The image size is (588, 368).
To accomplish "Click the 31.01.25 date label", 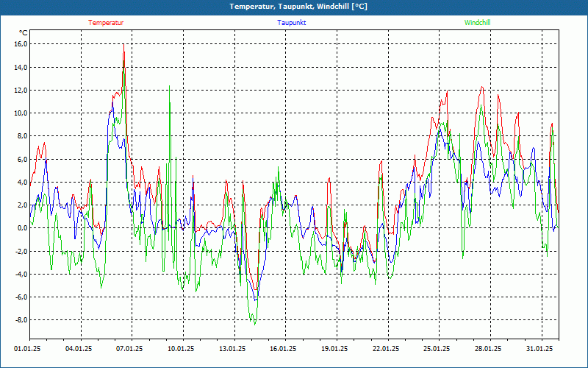I will click(539, 349).
